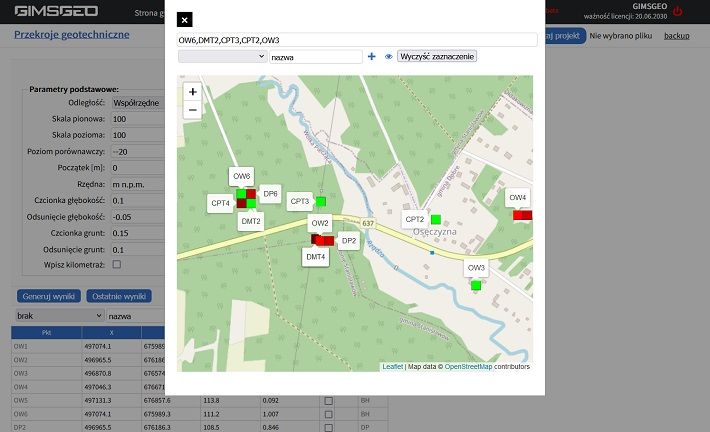Click the CPT4 map label
The height and width of the screenshot is (432, 710).
[x=221, y=203]
